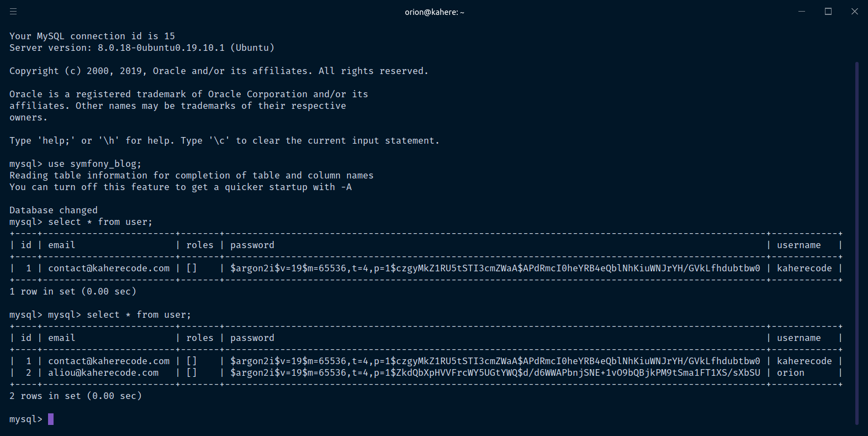Screen dimensions: 868x436
Task: Click the roles header in second table
Action: (x=199, y=338)
